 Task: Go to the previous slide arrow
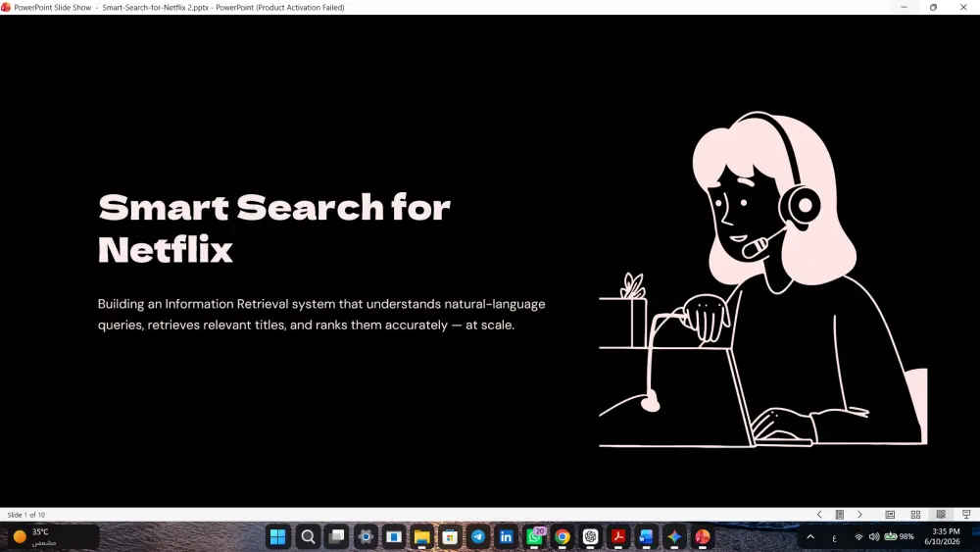[819, 515]
